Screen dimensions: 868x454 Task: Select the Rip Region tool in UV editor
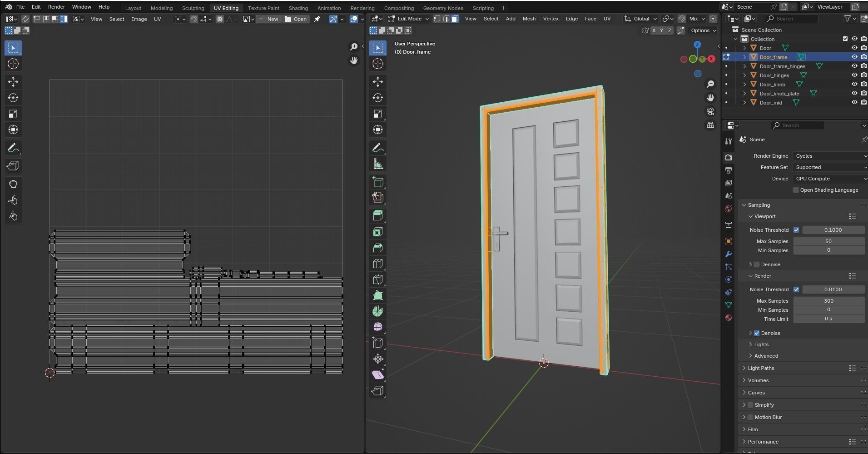point(13,166)
